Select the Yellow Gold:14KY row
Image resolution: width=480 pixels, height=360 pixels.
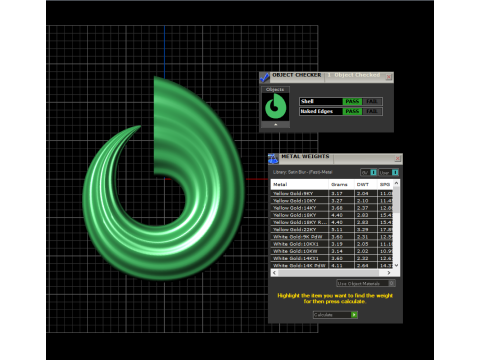pos(332,208)
